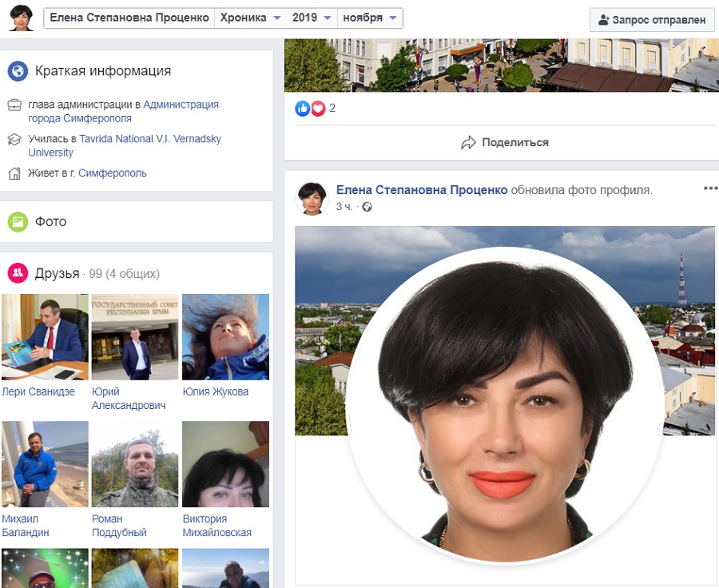Open the Друзья friends list heading
The image size is (719, 588).
click(58, 274)
